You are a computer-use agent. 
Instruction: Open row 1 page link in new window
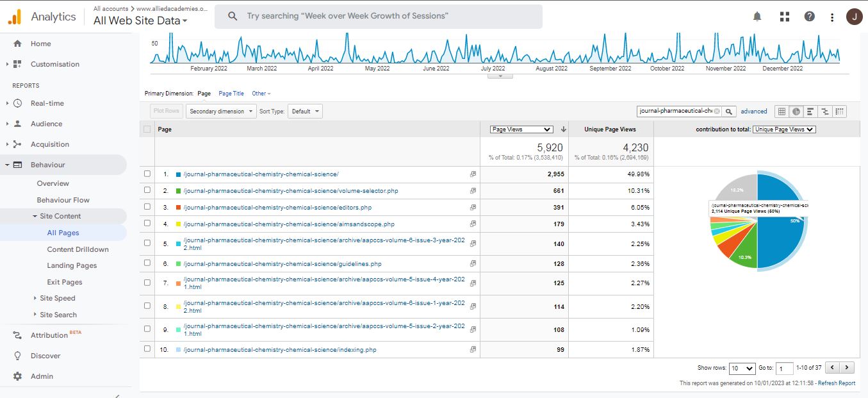[x=473, y=174]
